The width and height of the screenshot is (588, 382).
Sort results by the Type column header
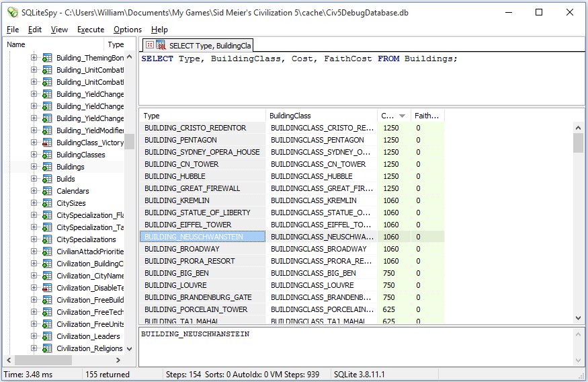tap(203, 116)
